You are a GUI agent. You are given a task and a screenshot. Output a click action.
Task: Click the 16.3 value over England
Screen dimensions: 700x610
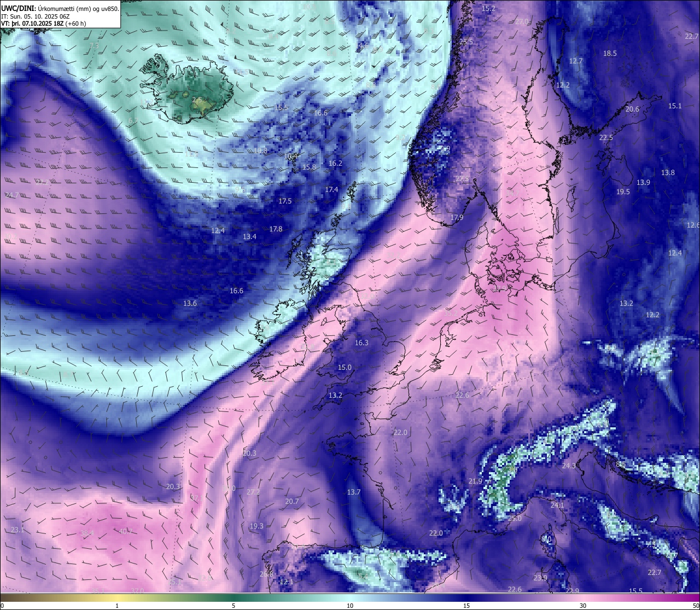[361, 343]
